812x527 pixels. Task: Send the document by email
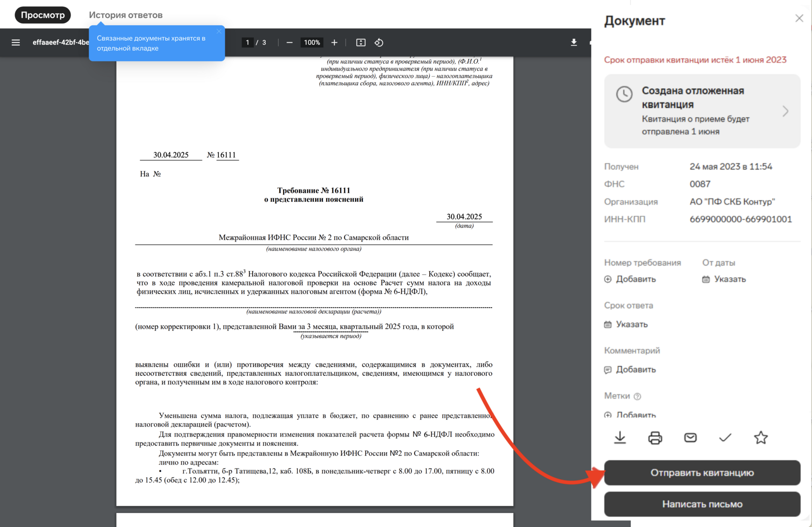(690, 438)
